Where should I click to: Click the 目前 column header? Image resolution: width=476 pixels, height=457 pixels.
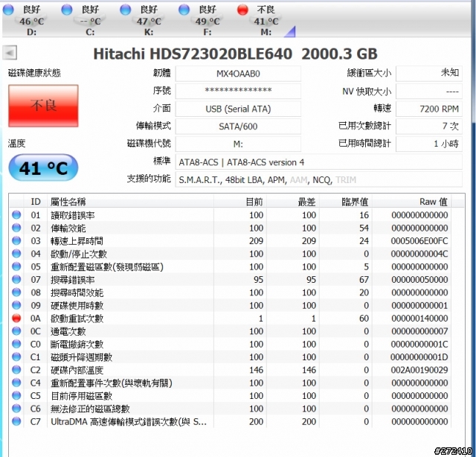(x=240, y=202)
